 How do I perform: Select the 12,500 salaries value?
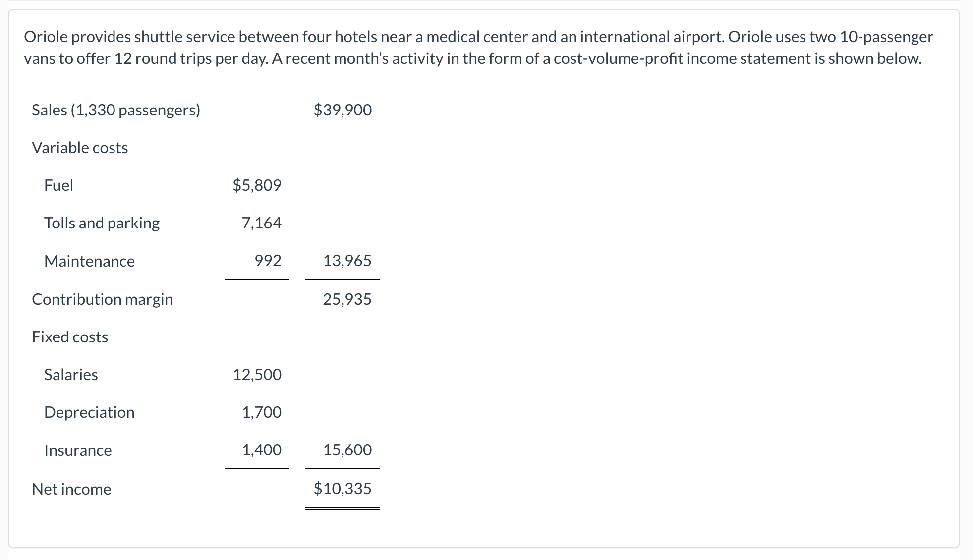[257, 375]
